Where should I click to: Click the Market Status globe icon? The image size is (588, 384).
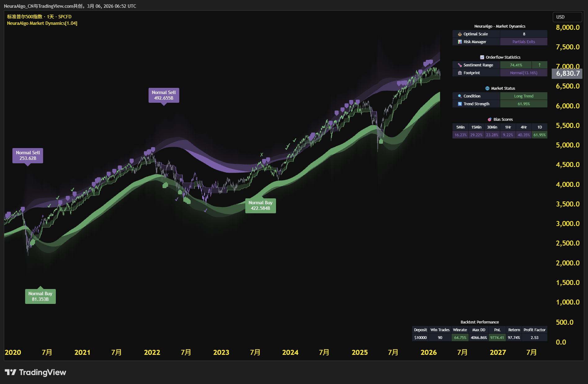pyautogui.click(x=487, y=88)
